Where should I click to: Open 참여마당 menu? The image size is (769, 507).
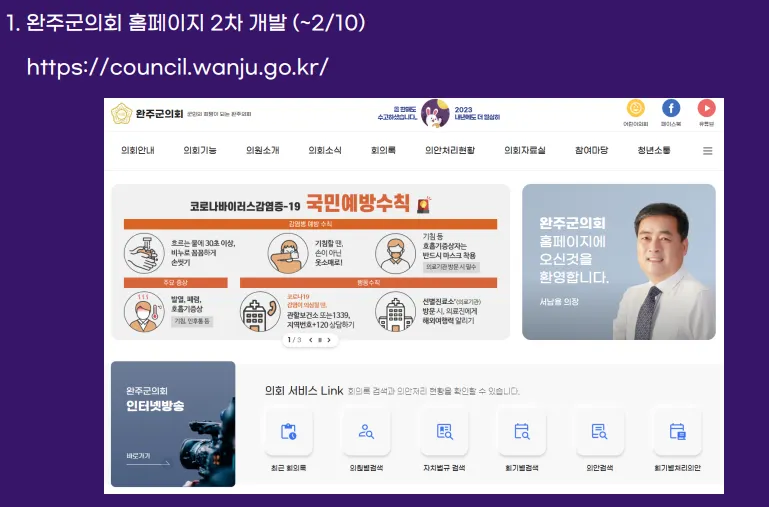pyautogui.click(x=591, y=151)
